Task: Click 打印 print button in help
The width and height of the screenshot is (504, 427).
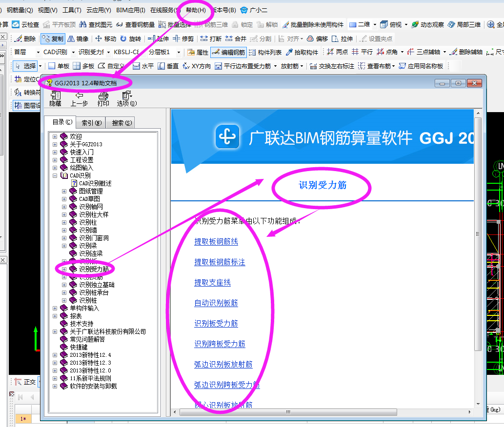Action: 103,98
